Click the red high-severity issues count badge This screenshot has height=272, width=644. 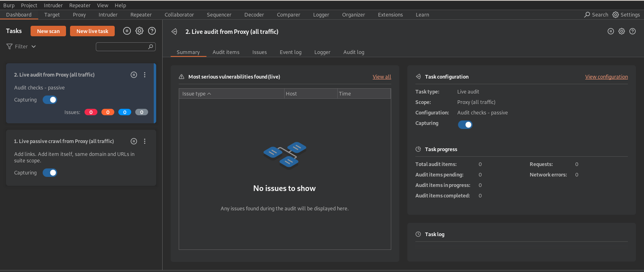pyautogui.click(x=91, y=112)
